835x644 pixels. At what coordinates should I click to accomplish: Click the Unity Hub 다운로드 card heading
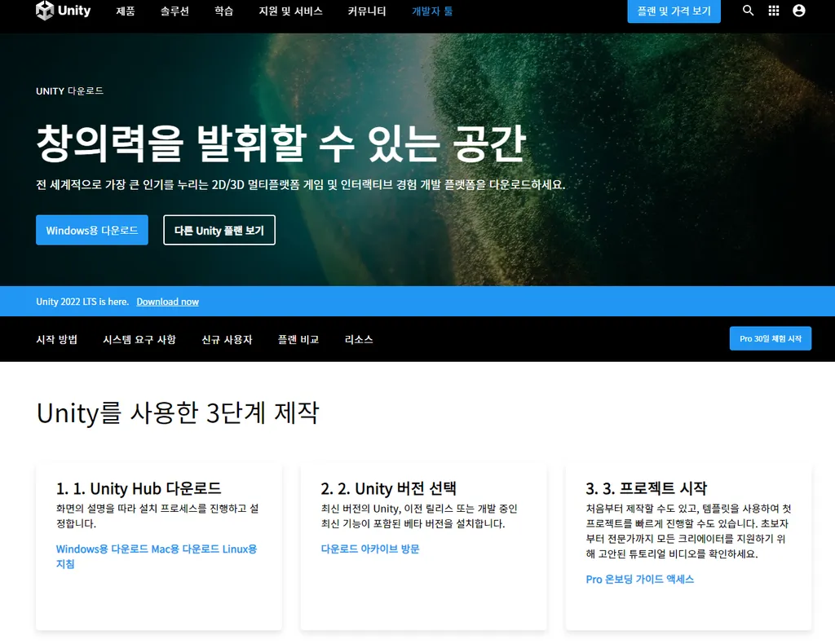(139, 488)
